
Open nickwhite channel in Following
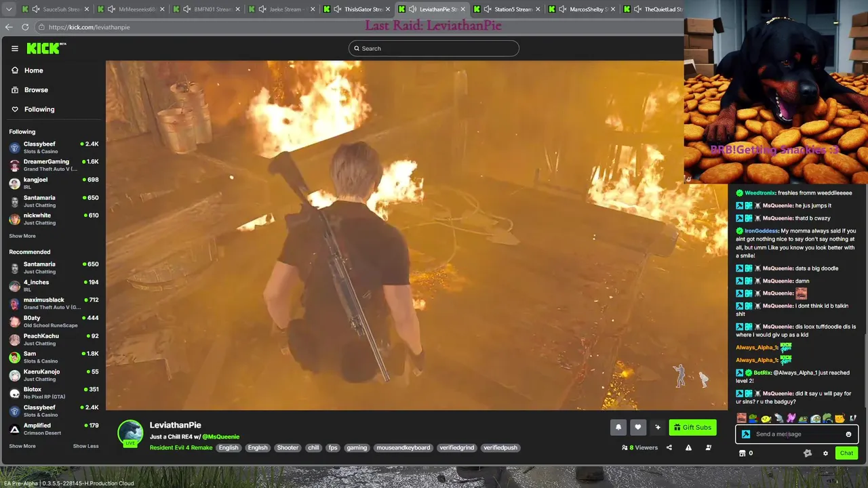tap(54, 218)
